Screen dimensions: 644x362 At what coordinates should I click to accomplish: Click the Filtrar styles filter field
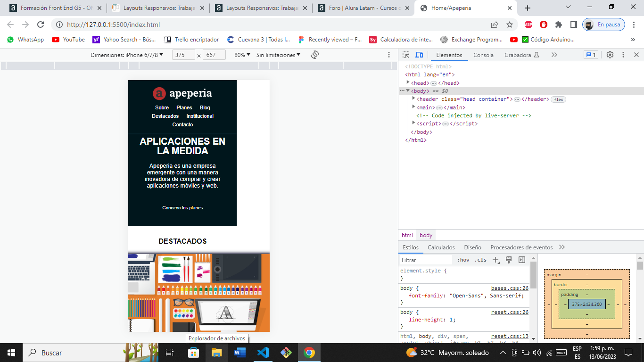426,260
